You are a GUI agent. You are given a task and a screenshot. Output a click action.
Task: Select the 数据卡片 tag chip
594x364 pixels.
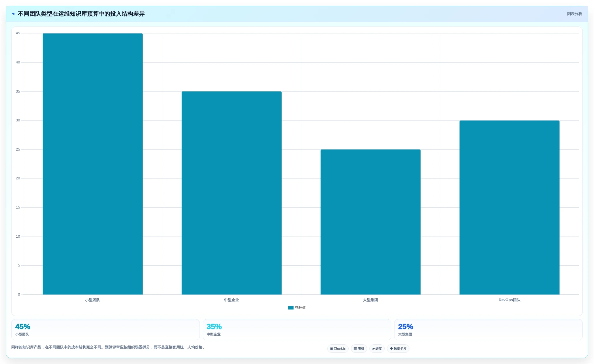tap(398, 349)
